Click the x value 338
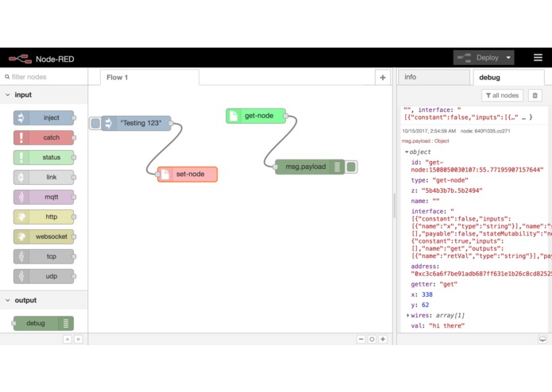The image size is (552, 392). coord(427,294)
